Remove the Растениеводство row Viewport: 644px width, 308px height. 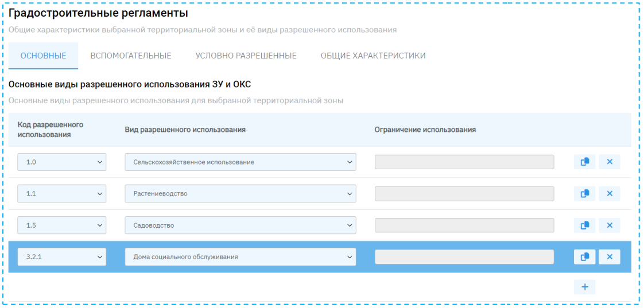pos(609,194)
